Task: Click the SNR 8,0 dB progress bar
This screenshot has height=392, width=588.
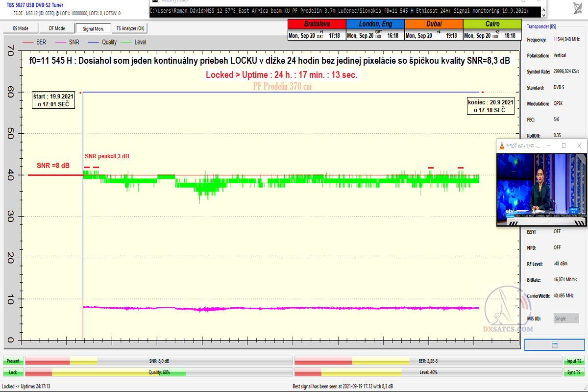Action: click(x=159, y=361)
